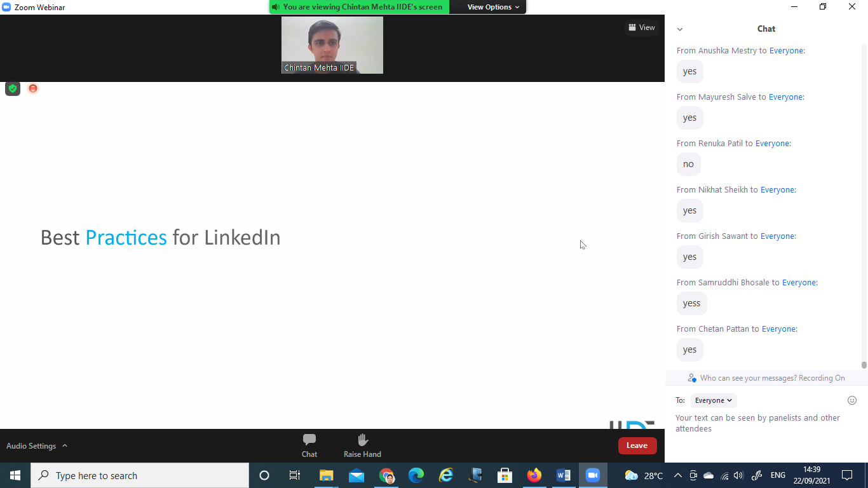Click the 'Best Practices for LinkedIn' slide title

160,238
